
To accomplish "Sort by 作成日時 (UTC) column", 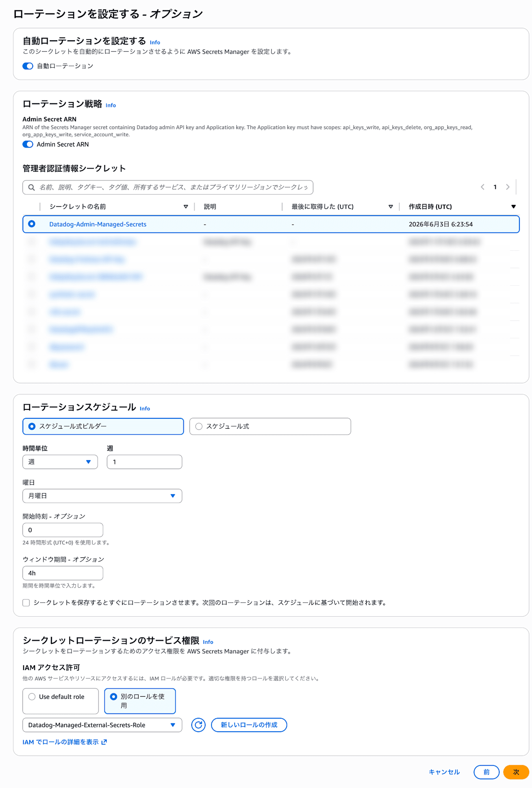I will click(513, 206).
